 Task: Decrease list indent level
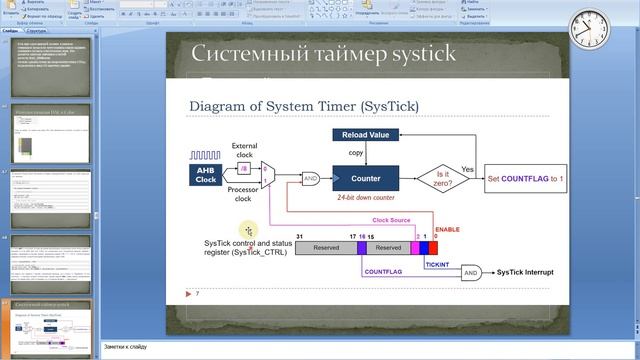click(x=224, y=4)
